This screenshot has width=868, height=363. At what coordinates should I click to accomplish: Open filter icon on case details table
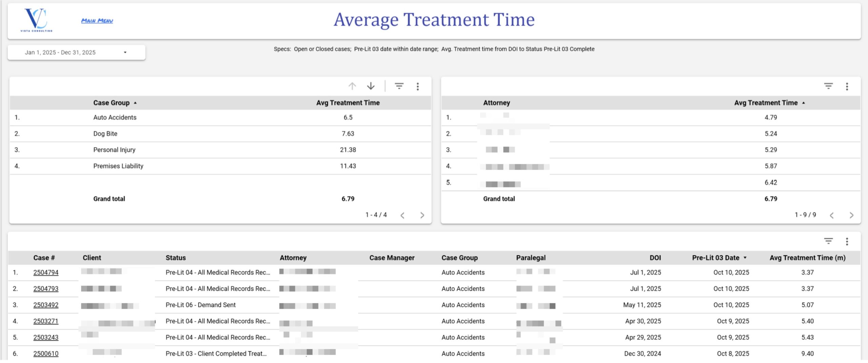[x=828, y=241]
